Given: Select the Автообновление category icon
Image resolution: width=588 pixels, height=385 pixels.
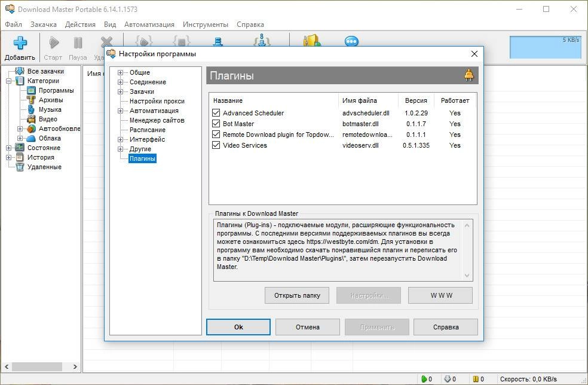Looking at the screenshot, I should [x=32, y=129].
